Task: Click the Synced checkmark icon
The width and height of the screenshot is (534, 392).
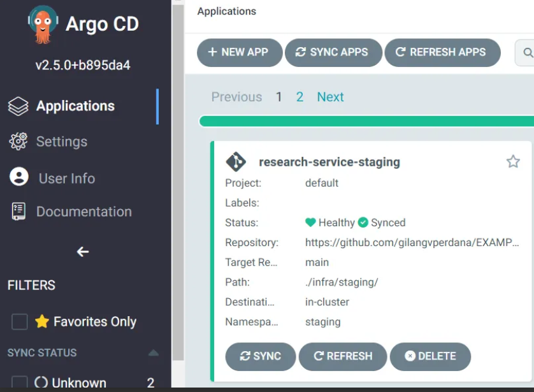Action: coord(363,222)
